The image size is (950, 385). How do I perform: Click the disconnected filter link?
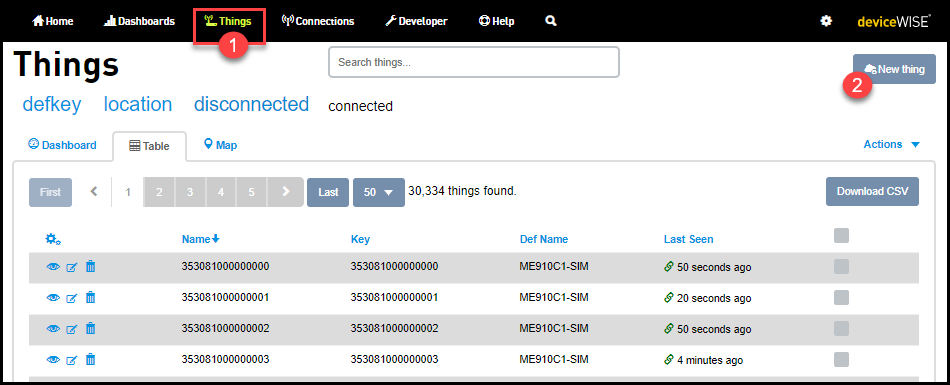(251, 104)
